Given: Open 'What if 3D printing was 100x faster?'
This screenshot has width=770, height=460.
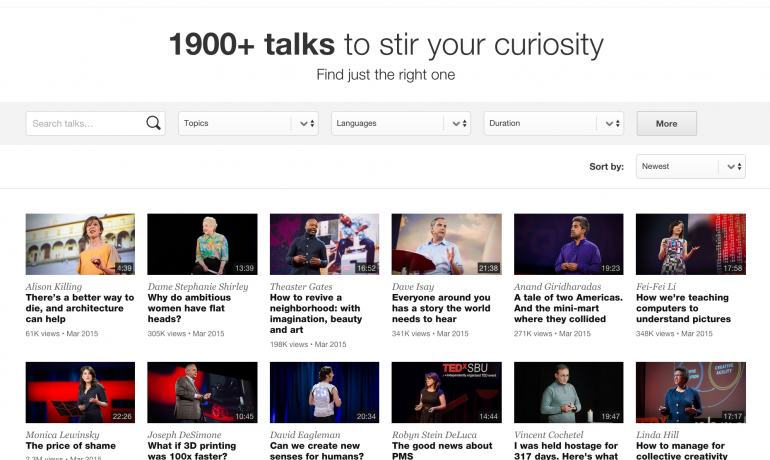Looking at the screenshot, I should pyautogui.click(x=192, y=451).
